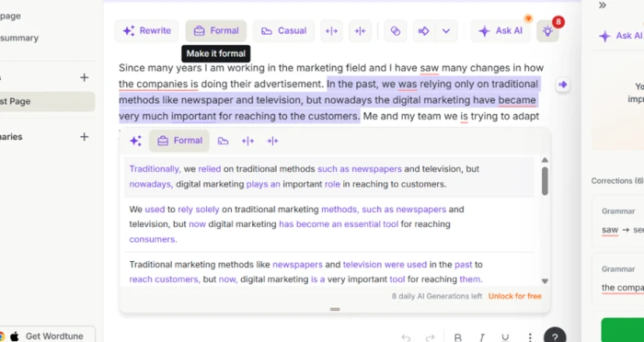Click scroll down arrow in suggestions list
The height and width of the screenshot is (342, 644).
(x=545, y=281)
